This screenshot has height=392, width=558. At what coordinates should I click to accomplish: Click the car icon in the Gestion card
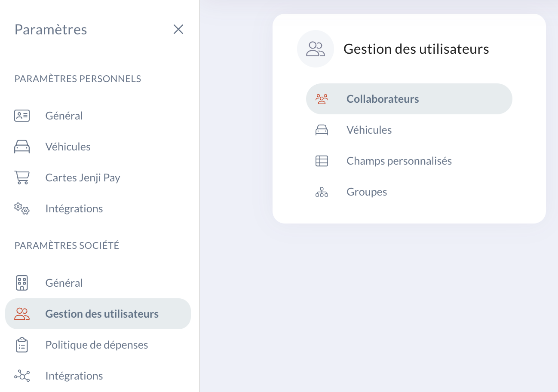[322, 130]
